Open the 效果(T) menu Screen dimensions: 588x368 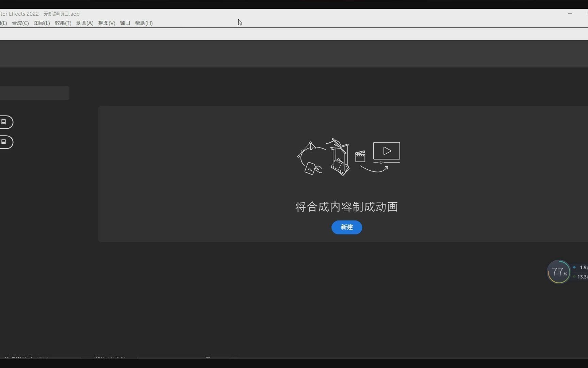(63, 23)
